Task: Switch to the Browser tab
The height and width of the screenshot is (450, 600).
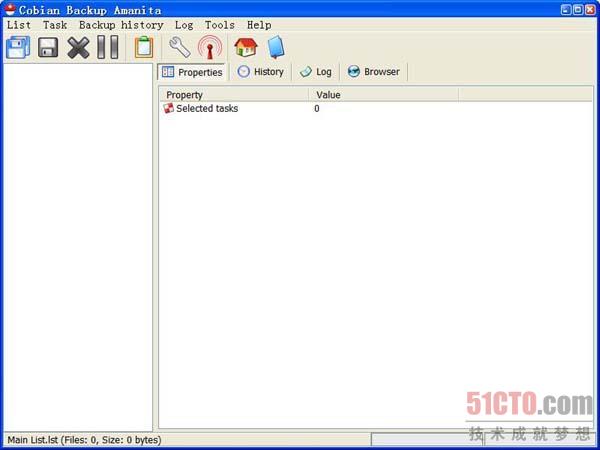Action: coord(373,72)
